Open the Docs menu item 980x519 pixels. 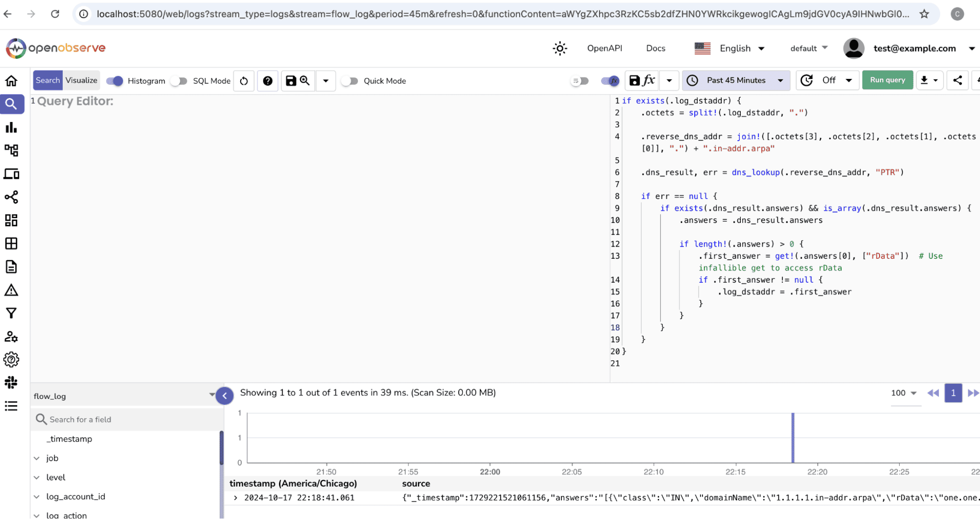click(x=655, y=48)
